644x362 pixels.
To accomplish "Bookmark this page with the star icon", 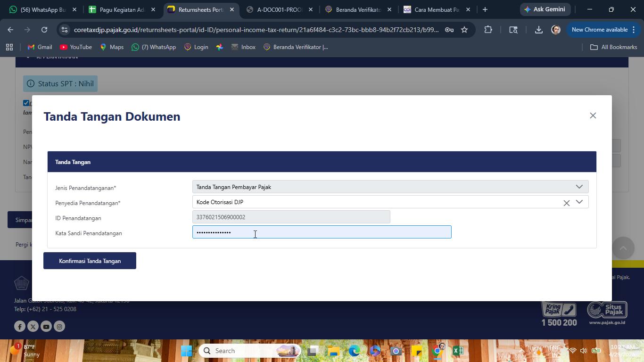I will click(x=464, y=30).
